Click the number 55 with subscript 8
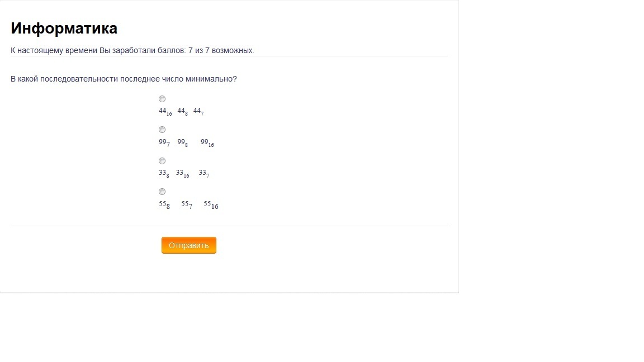The image size is (644, 362). pos(164,205)
